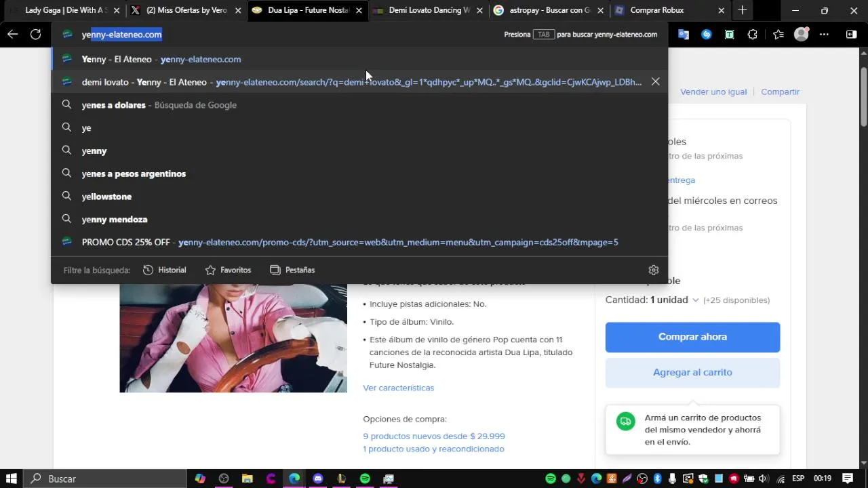Image resolution: width=868 pixels, height=488 pixels.
Task: Open Discord from the taskbar
Action: tap(318, 479)
